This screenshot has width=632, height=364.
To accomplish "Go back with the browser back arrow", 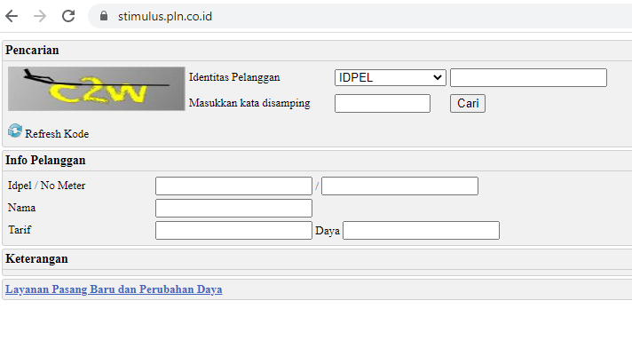I will click(12, 16).
